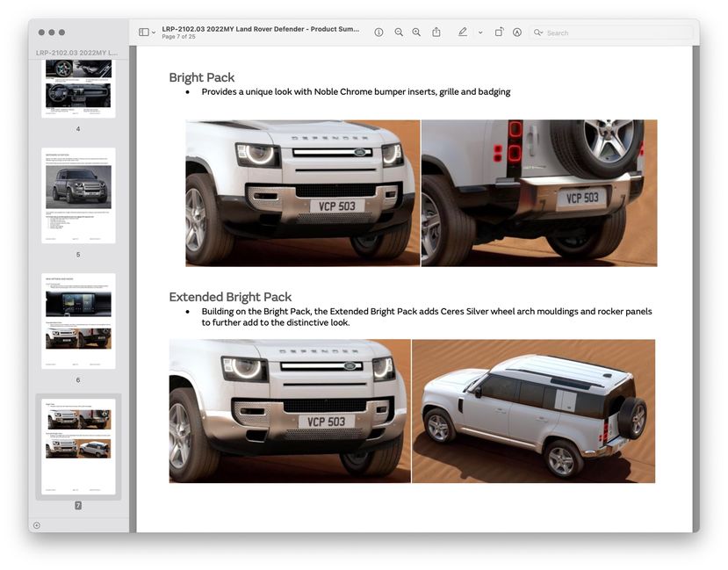Image resolution: width=728 pixels, height=570 pixels.
Task: Click the 'Building on the Bright Pack' bullet text
Action: 427,316
